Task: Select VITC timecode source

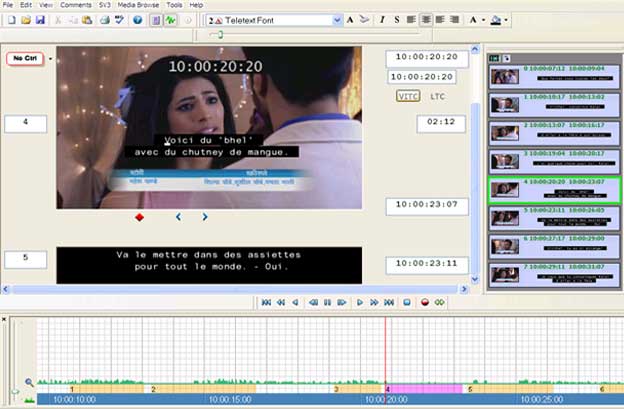Action: tap(408, 96)
